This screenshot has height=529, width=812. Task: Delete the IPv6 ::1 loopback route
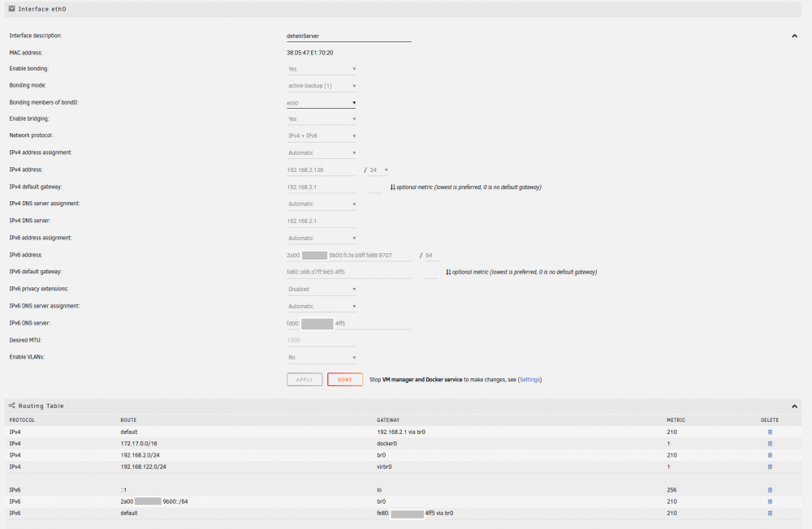[x=770, y=490]
